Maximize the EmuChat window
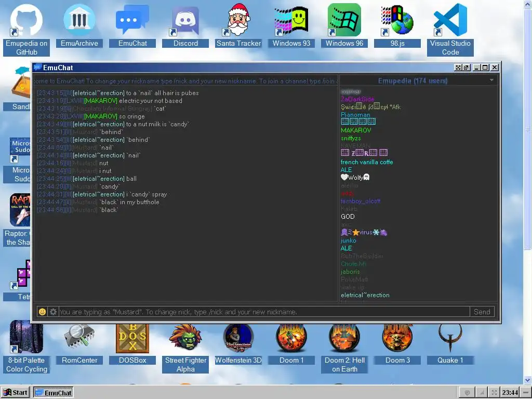Screen dimensions: 532x399 [x=486, y=68]
